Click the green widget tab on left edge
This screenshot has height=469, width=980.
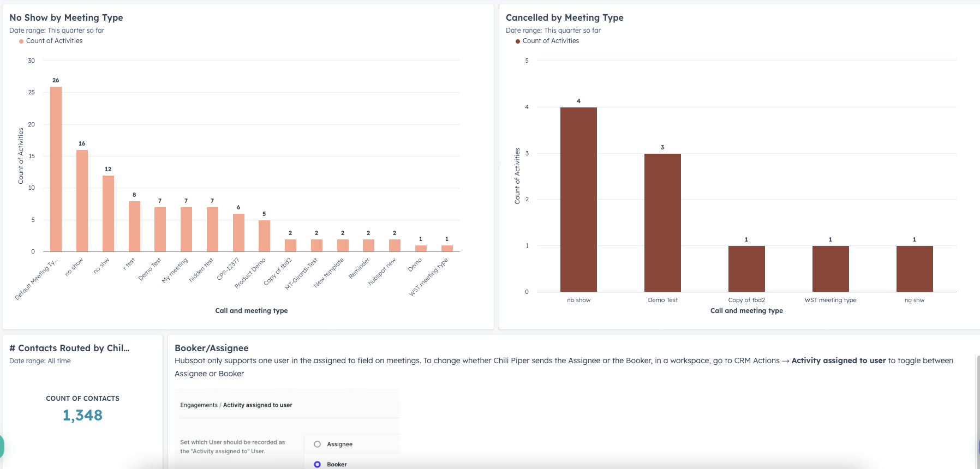point(2,446)
